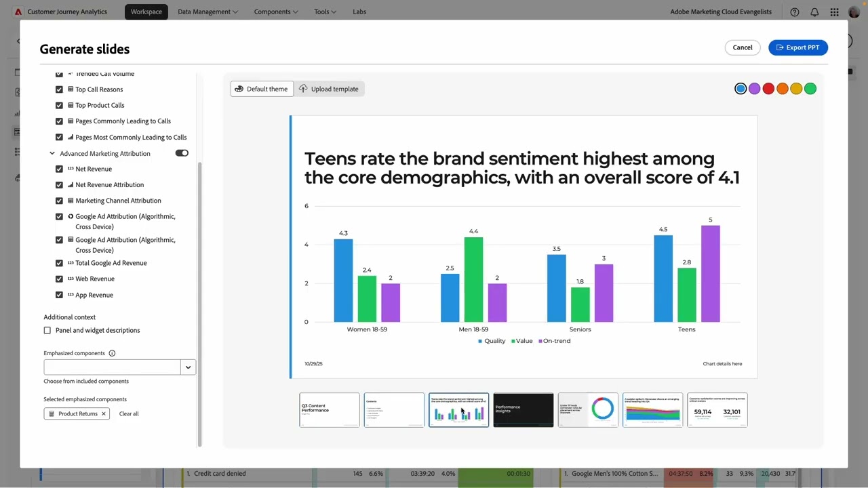
Task: Open the emphasized components info icon
Action: pos(112,353)
